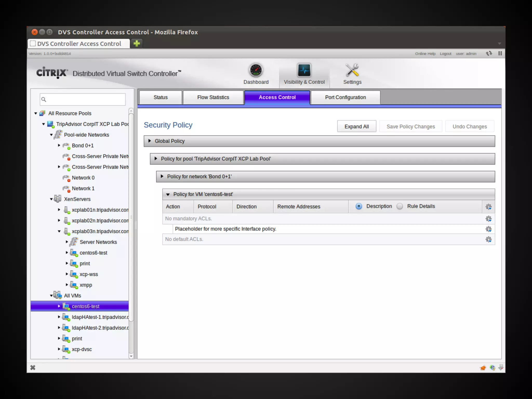
Task: Expand Policy for network 'Bond 0+1'
Action: coord(162,176)
